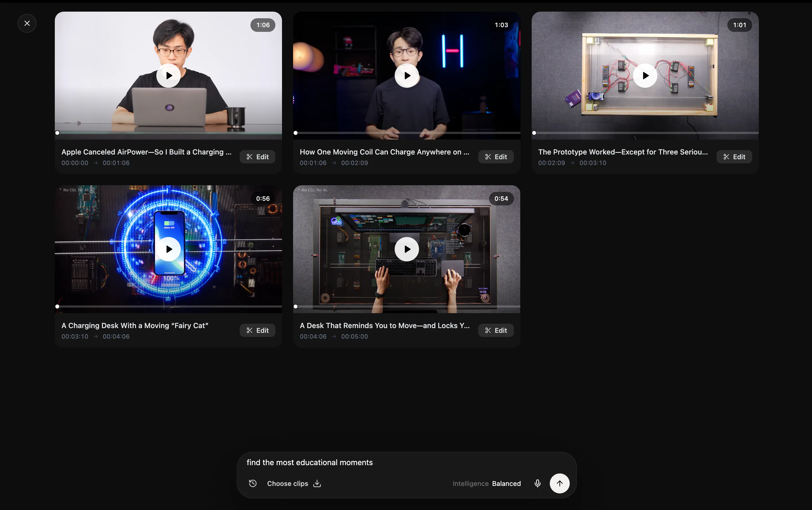
Task: Play The Prototype Worked clip
Action: click(x=645, y=76)
